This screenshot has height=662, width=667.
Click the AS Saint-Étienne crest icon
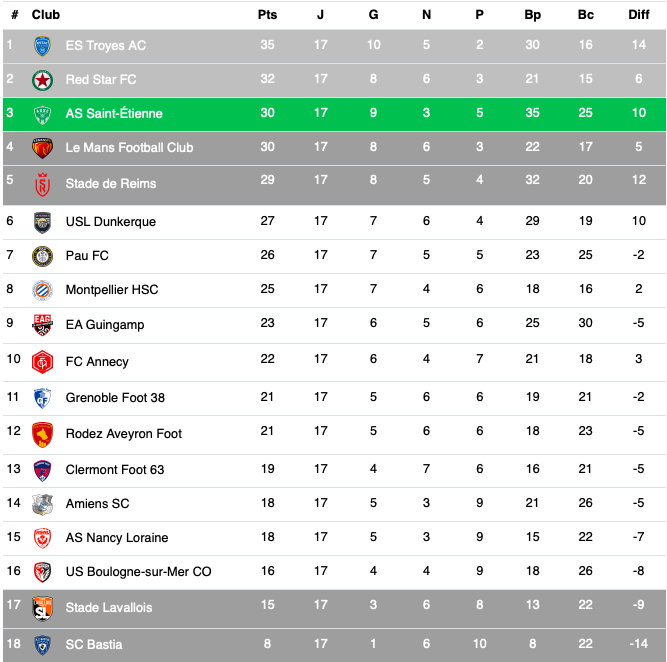click(x=42, y=113)
